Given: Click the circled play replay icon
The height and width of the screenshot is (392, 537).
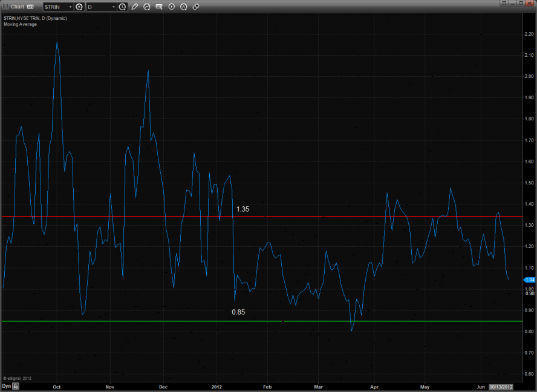Looking at the screenshot, I should (x=172, y=7).
